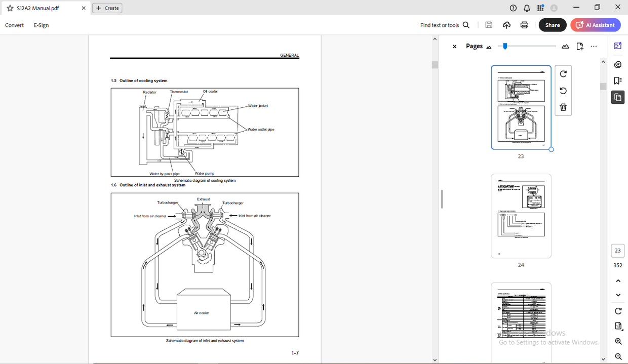Zoom in on the document
Image resolution: width=628 pixels, height=364 pixels.
pos(618,341)
